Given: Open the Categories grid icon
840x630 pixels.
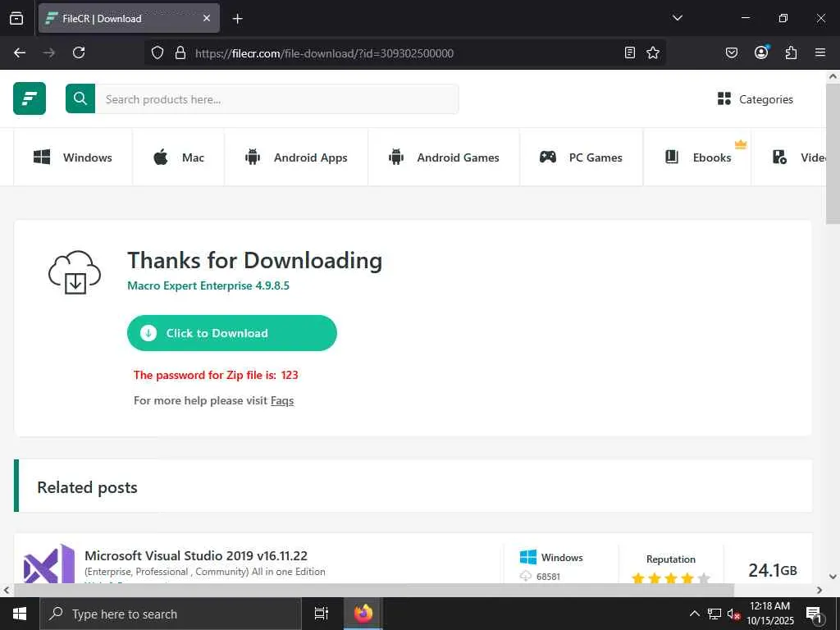Looking at the screenshot, I should [724, 98].
